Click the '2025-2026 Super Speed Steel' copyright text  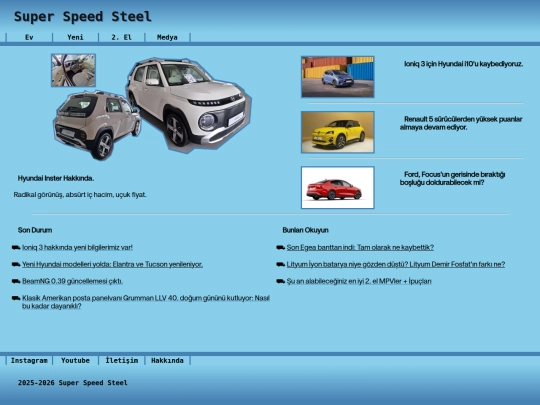(73, 383)
